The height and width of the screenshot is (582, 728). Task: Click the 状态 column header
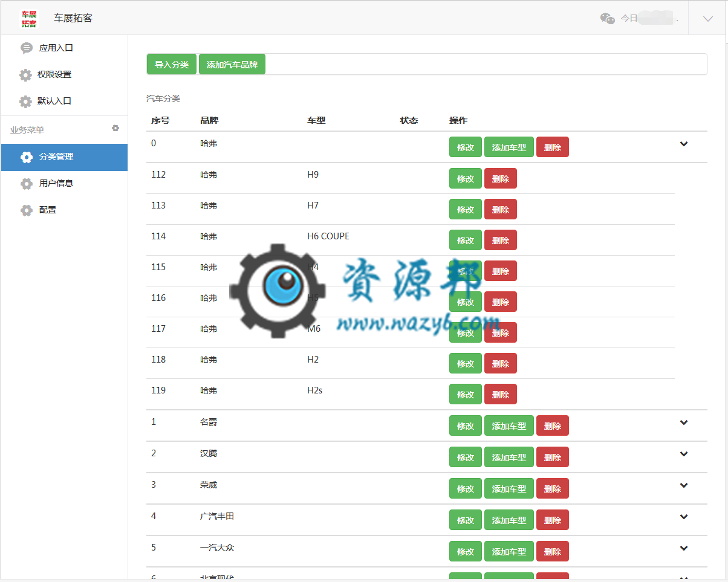(409, 120)
